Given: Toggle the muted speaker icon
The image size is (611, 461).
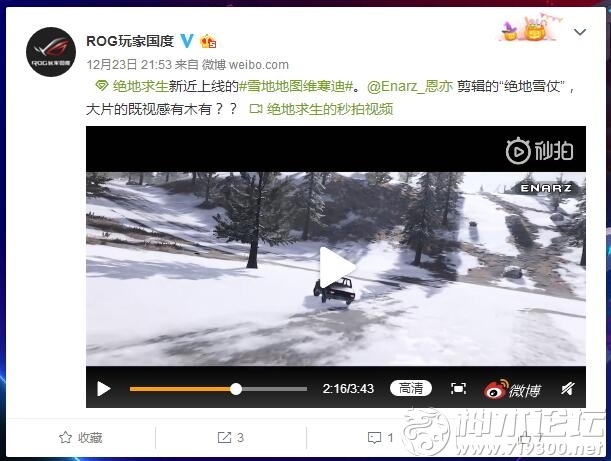Looking at the screenshot, I should 567,389.
